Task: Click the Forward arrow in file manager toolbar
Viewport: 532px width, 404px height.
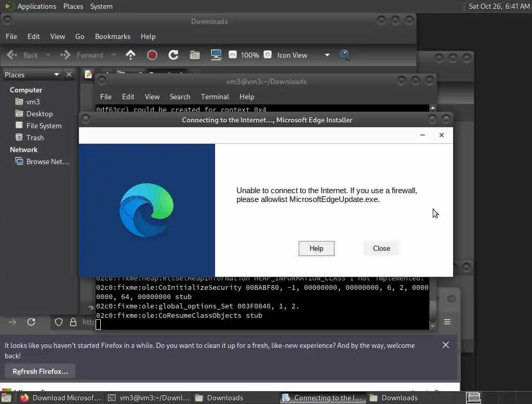Action: coord(82,55)
